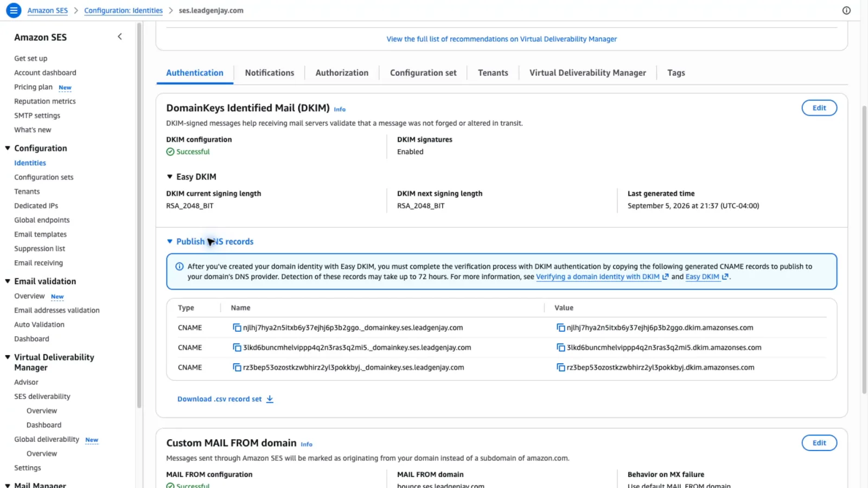Switch to the Authentication tab
Image resolution: width=868 pixels, height=488 pixels.
(x=195, y=73)
